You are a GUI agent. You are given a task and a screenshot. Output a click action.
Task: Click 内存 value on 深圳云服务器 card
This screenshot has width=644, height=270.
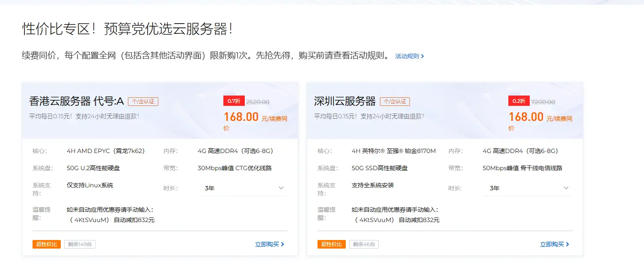pos(520,151)
